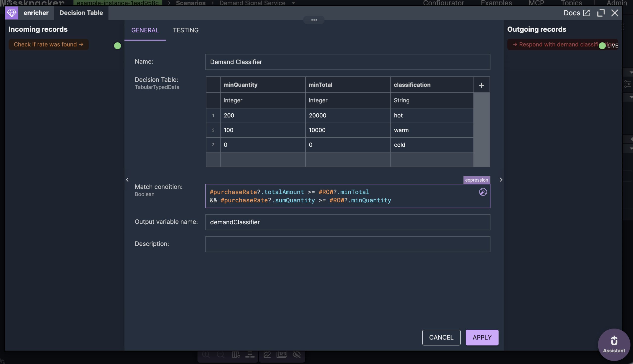Open Demand Signal Service breadcrumb dropdown

tap(293, 3)
